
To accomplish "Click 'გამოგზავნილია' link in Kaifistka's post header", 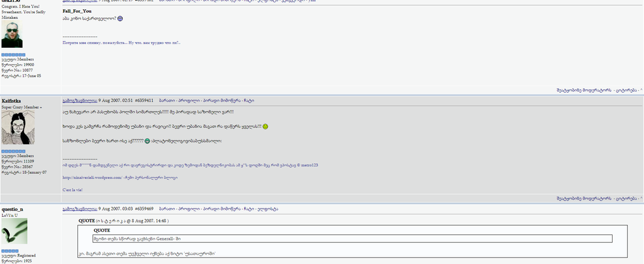I will tap(80, 100).
